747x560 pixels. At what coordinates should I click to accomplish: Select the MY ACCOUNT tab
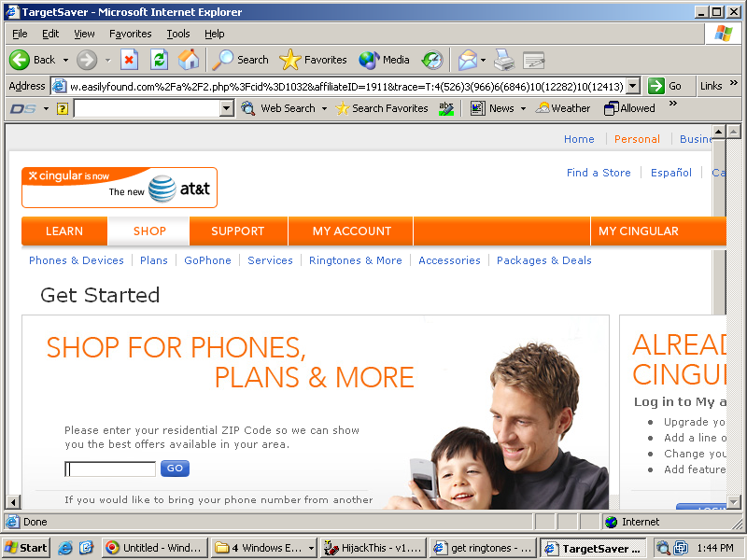(x=352, y=231)
